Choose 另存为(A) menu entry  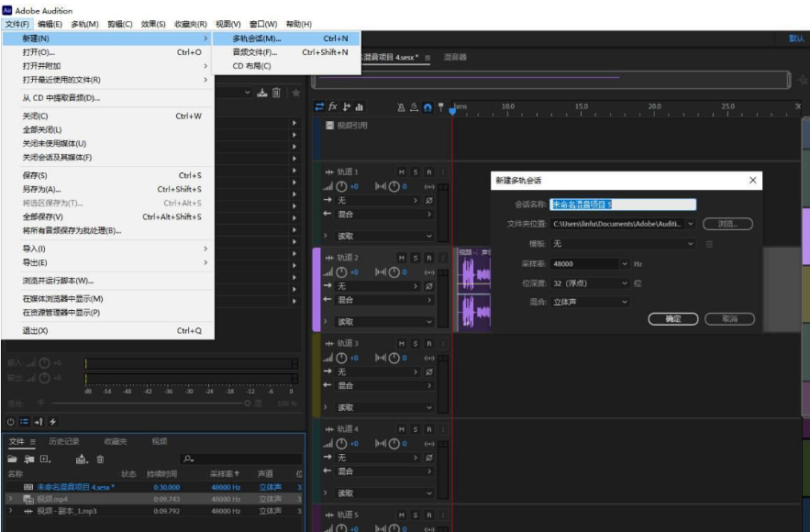click(107, 189)
